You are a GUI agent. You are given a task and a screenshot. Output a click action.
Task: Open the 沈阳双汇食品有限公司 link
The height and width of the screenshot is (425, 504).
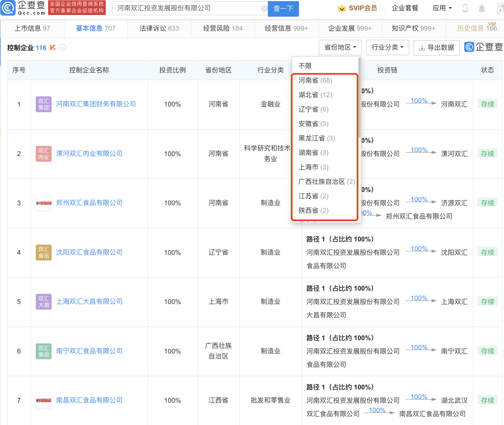pos(89,252)
